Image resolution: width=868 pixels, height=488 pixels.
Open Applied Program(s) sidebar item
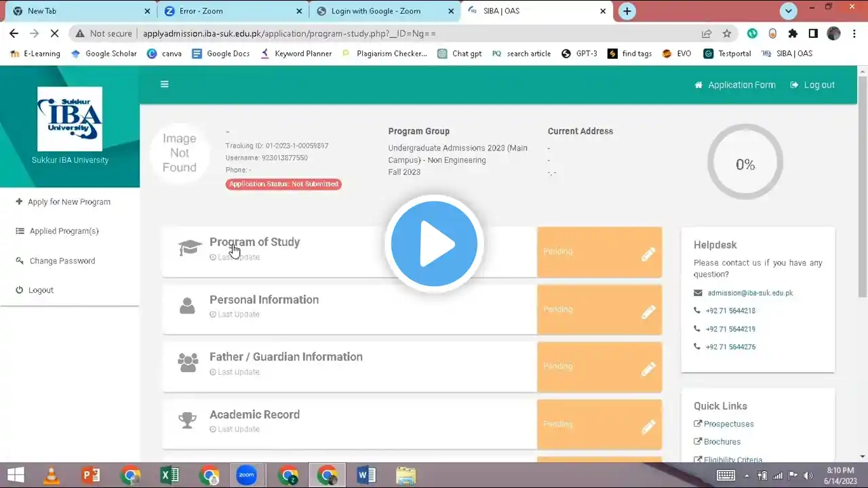pyautogui.click(x=57, y=231)
